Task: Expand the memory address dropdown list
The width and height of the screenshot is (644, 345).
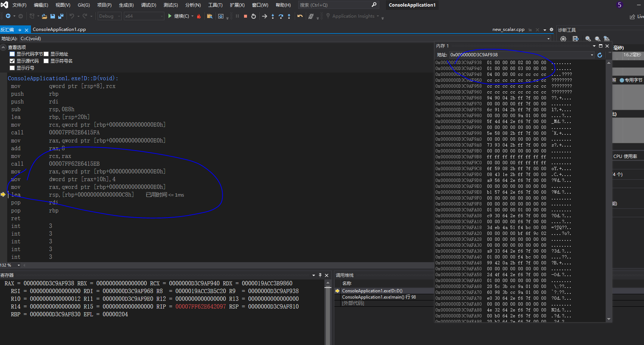Action: coord(592,55)
